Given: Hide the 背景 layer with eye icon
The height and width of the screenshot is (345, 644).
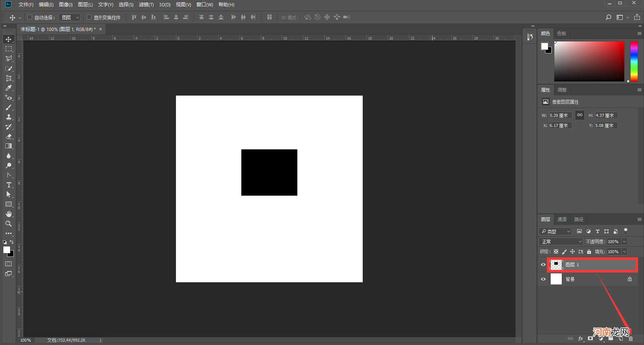Looking at the screenshot, I should pos(544,279).
